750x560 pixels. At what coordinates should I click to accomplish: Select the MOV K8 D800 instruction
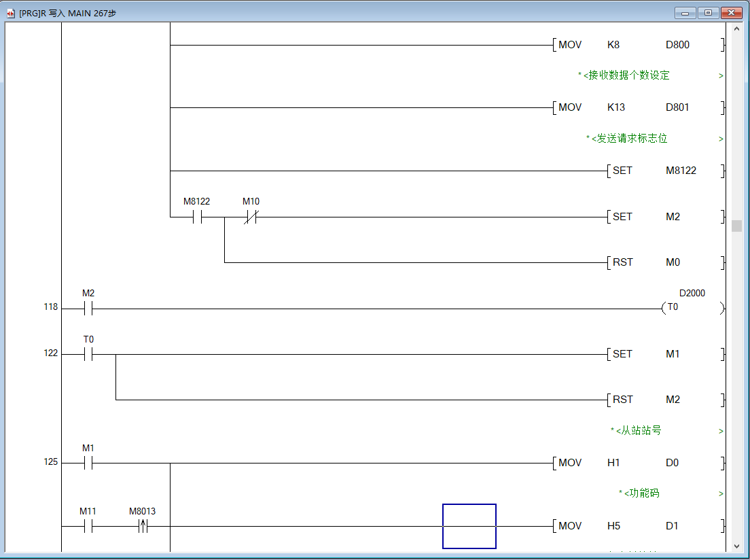(639, 46)
